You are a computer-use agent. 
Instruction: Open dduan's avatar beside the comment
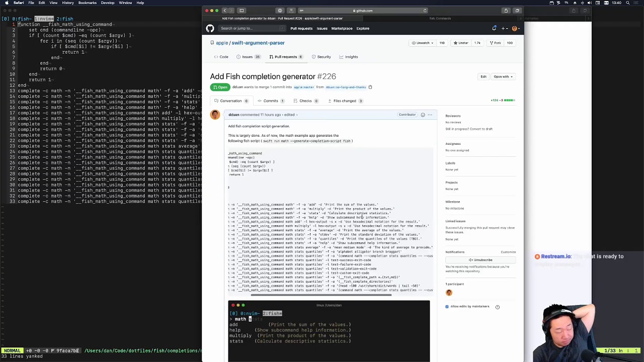[215, 115]
